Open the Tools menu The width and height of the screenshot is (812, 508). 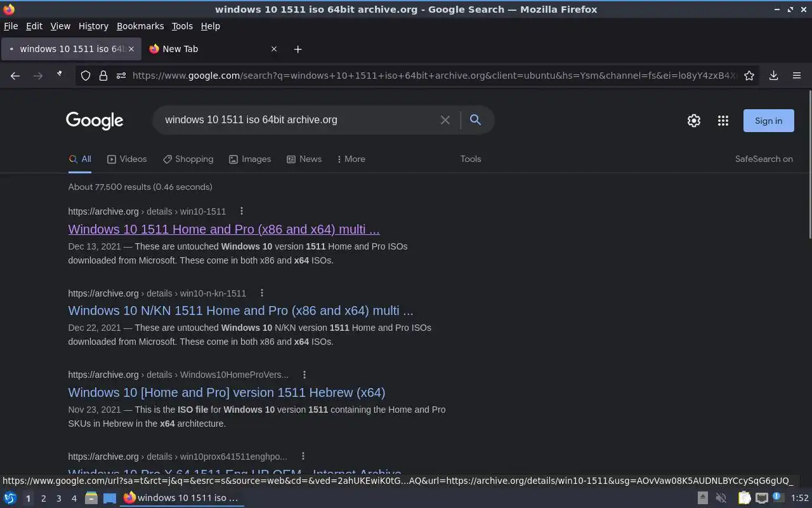click(182, 26)
